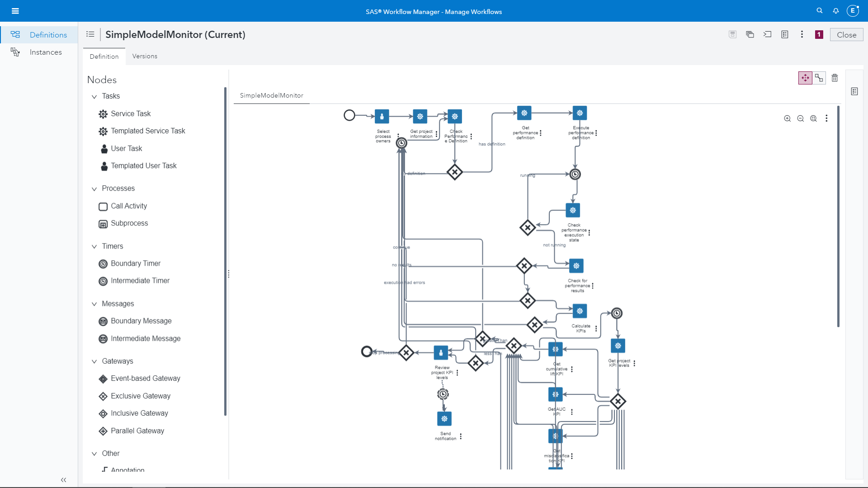Open the notifications bell

coord(836,11)
